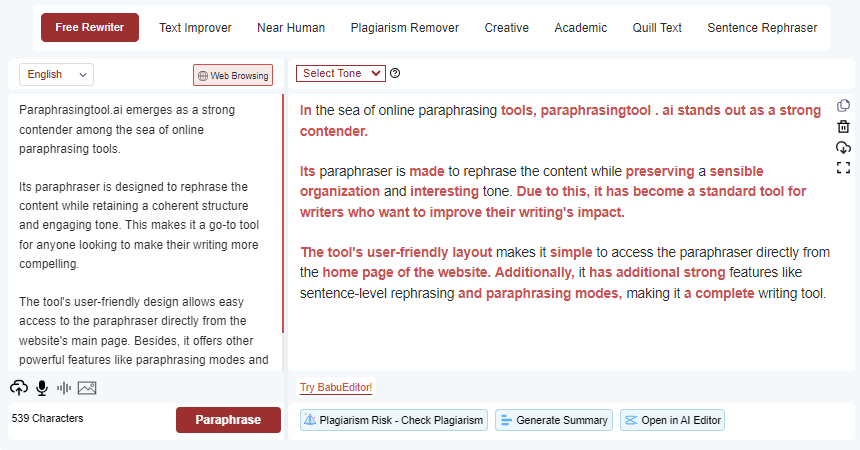Switch to Text Improver mode
860x450 pixels.
pyautogui.click(x=195, y=27)
